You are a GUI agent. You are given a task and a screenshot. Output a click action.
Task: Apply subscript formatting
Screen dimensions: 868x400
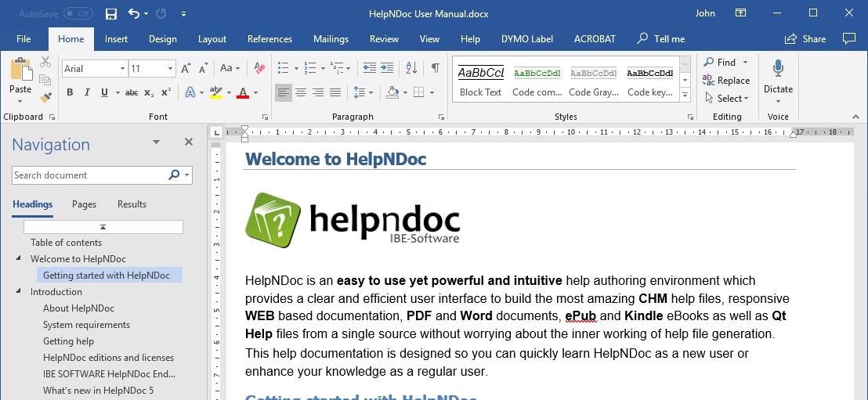pyautogui.click(x=149, y=92)
